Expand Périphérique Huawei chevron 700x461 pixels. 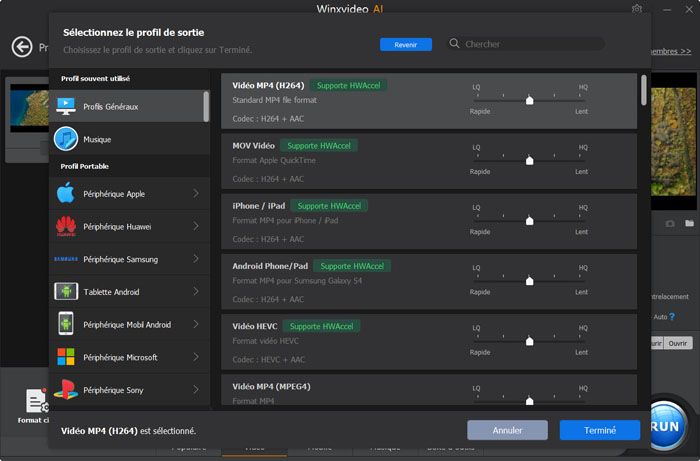coord(196,226)
